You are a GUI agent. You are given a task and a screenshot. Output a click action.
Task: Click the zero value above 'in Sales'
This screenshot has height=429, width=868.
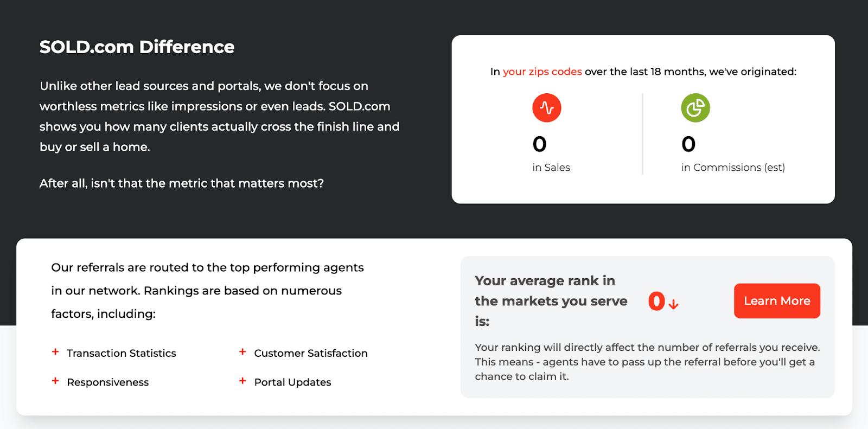click(540, 144)
